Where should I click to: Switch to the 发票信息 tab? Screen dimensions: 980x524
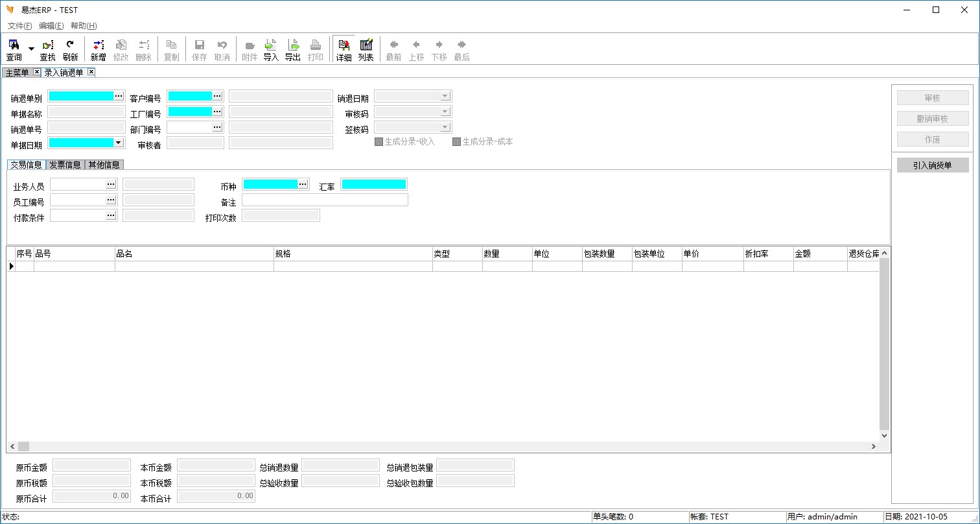[x=65, y=165]
